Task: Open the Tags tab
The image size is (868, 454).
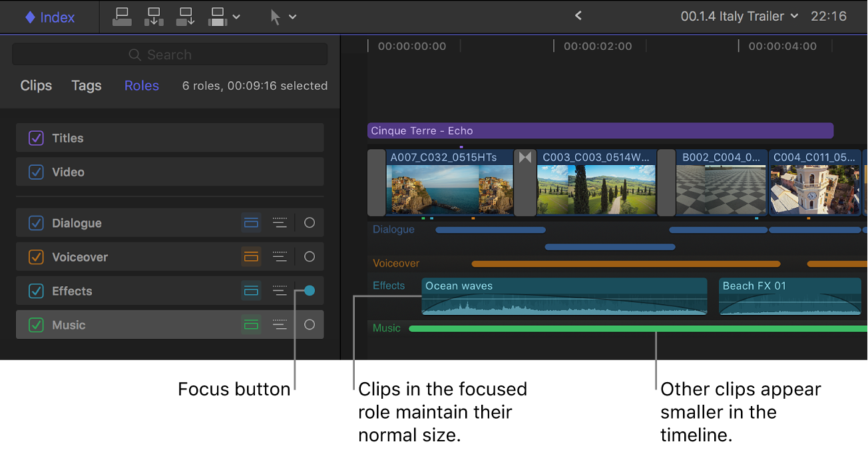Action: click(86, 85)
